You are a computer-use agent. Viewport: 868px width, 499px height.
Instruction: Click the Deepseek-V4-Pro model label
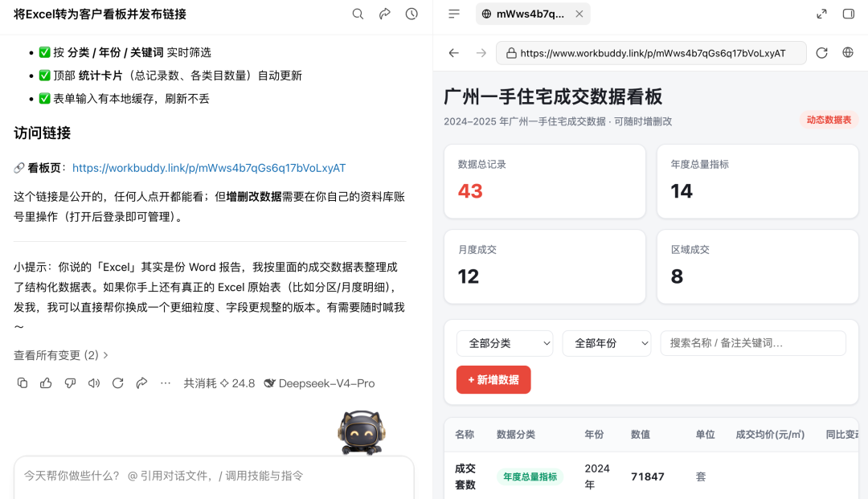click(x=319, y=383)
